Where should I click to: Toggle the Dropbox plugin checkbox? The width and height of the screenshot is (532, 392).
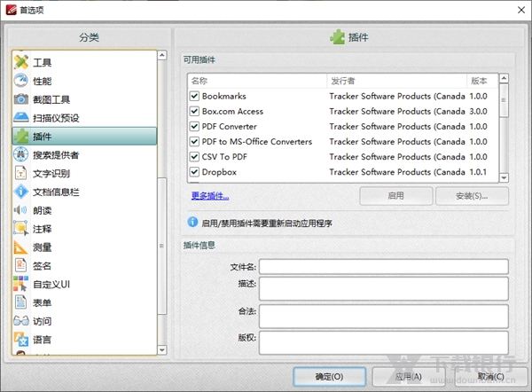194,172
